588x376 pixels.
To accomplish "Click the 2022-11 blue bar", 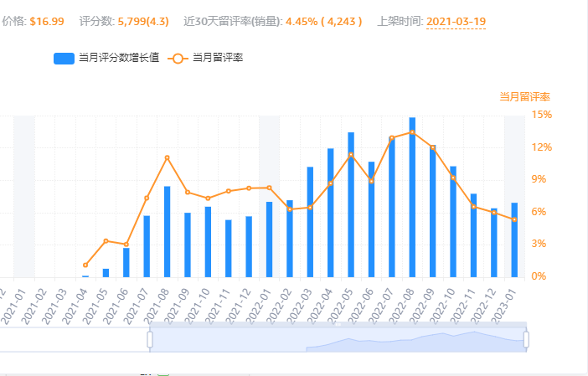I will pyautogui.click(x=473, y=235).
